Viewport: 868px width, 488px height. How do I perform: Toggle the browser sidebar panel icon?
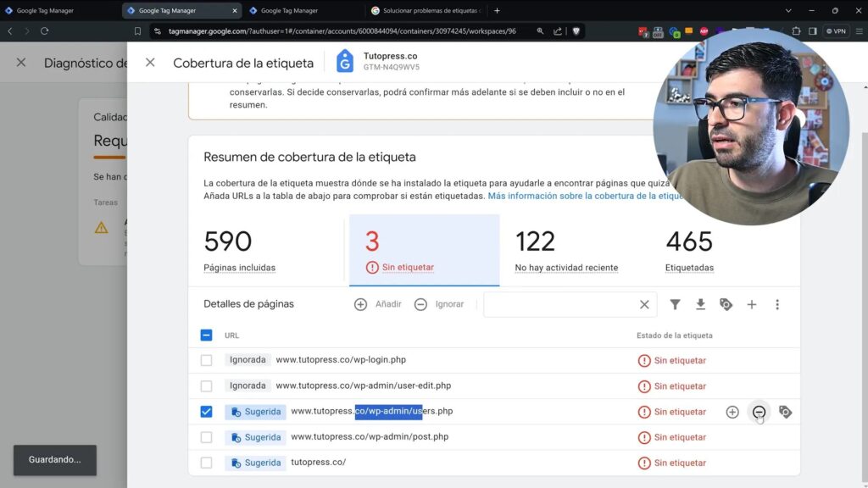812,31
